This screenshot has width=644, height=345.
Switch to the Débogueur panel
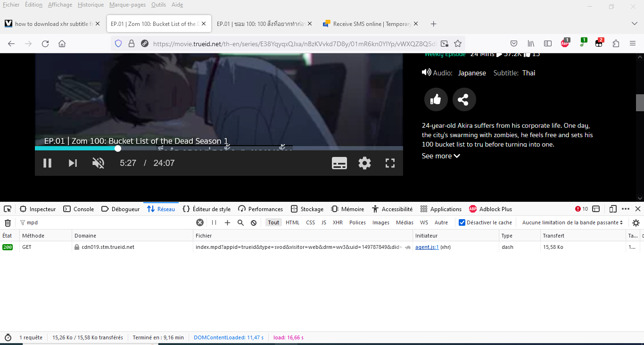tap(121, 209)
